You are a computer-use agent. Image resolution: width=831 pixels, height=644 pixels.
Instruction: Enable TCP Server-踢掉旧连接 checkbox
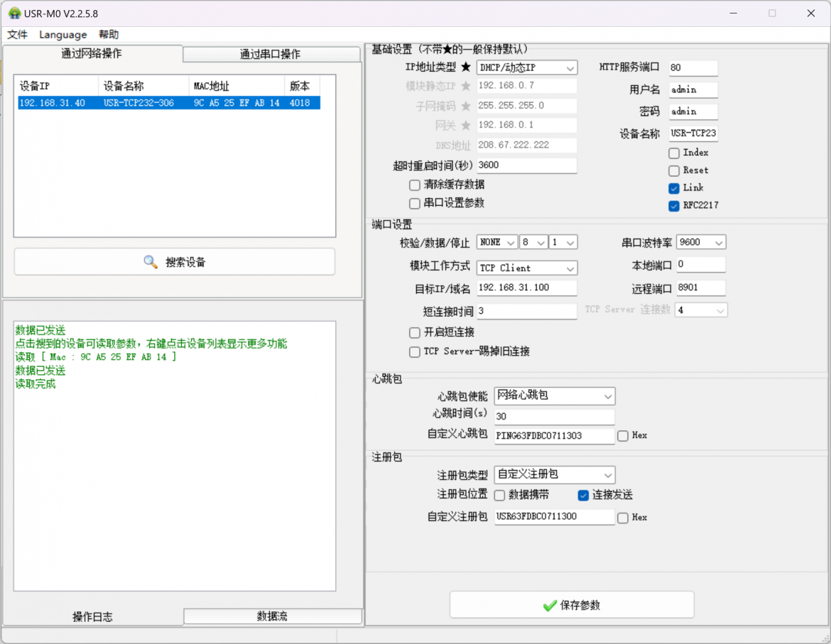pyautogui.click(x=415, y=351)
